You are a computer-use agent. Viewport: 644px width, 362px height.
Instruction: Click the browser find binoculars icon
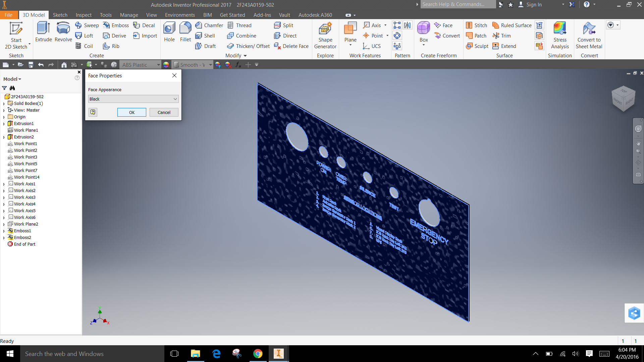pyautogui.click(x=12, y=88)
